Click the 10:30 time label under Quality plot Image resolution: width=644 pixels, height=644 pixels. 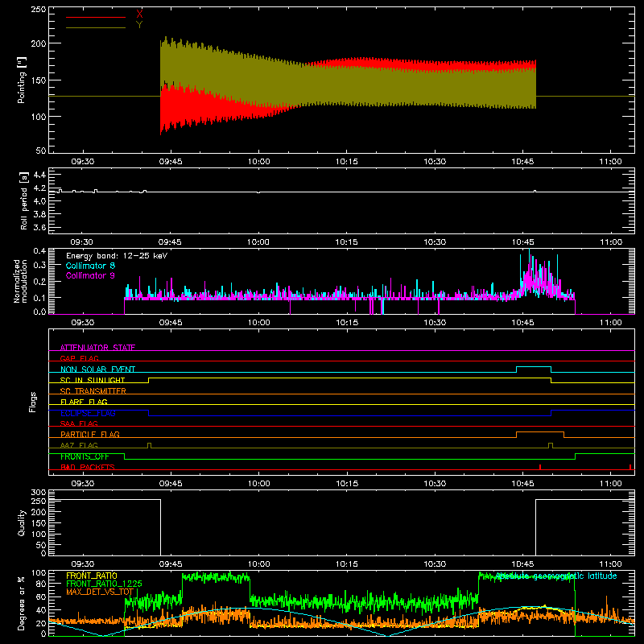(x=435, y=564)
